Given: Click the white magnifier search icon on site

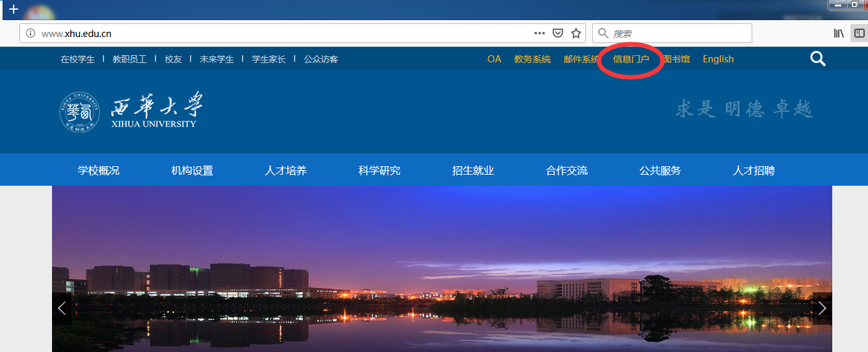Looking at the screenshot, I should tap(817, 59).
